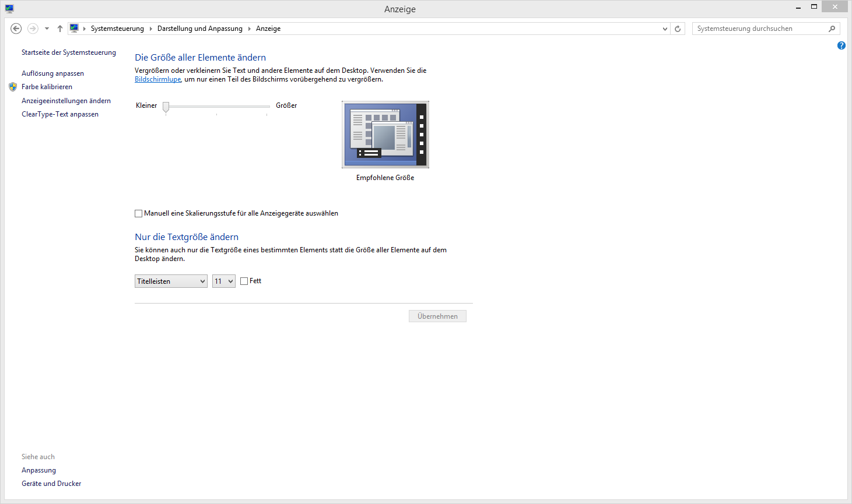
Task: Click the control panel icon in address bar
Action: click(74, 29)
